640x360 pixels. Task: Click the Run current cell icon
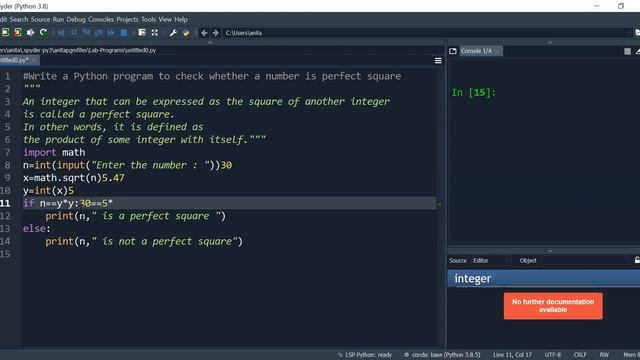pos(5,33)
